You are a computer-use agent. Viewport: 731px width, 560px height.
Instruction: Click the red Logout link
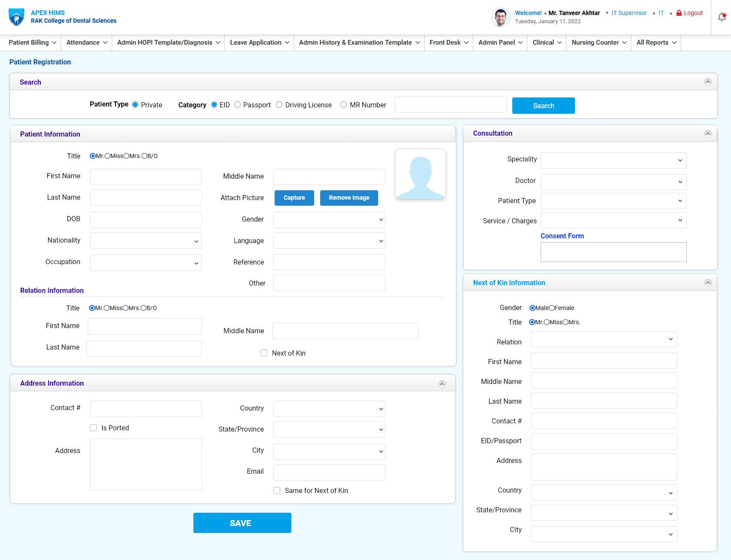tap(689, 13)
